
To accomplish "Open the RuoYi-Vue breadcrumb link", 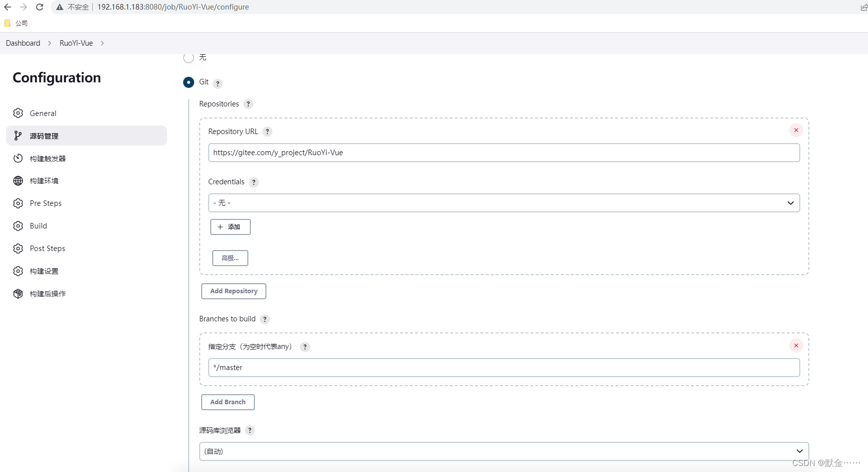I will (76, 43).
